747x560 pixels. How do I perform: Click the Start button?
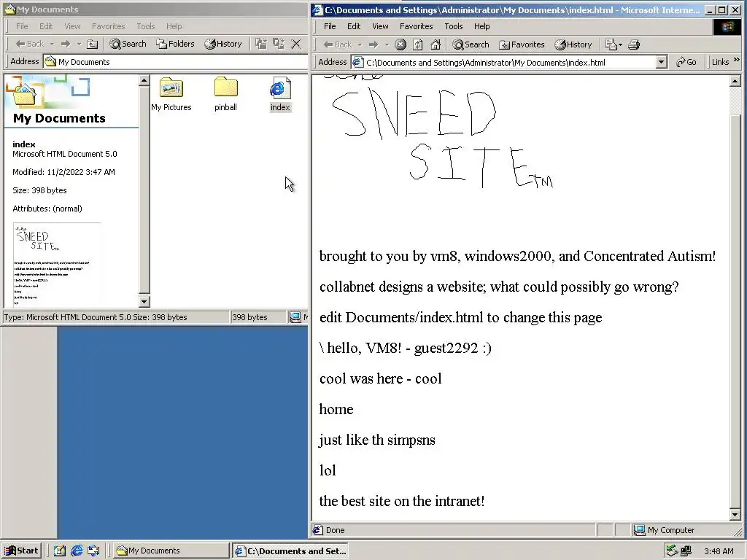[x=22, y=551]
